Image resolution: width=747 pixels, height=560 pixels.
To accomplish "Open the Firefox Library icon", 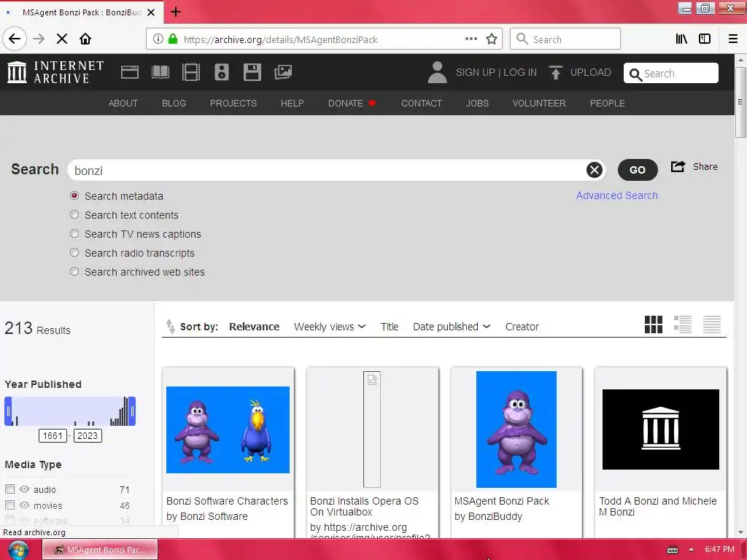I will click(681, 39).
